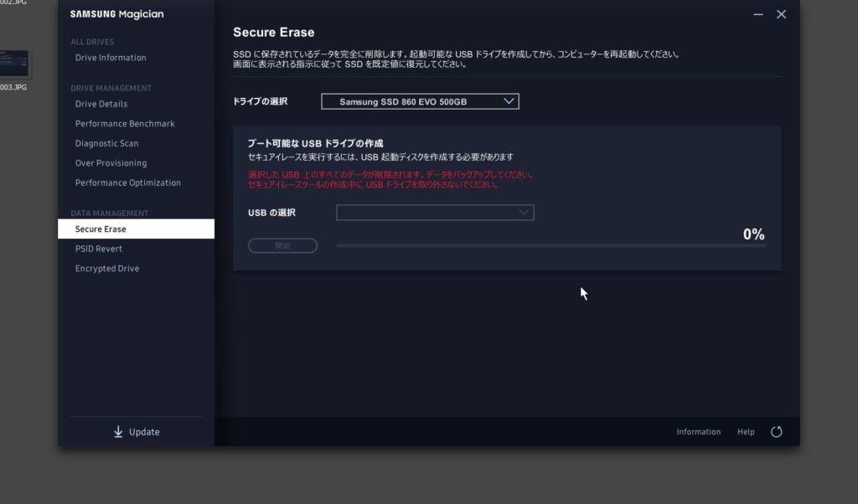The height and width of the screenshot is (504, 858).
Task: Click the Secure Erase page heading
Action: click(274, 33)
